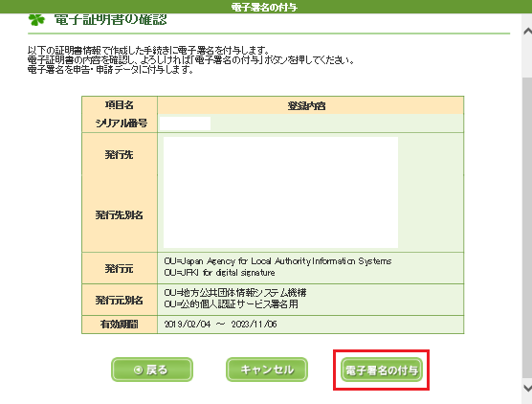Click the キャンセル button
The height and width of the screenshot is (404, 532).
267,370
